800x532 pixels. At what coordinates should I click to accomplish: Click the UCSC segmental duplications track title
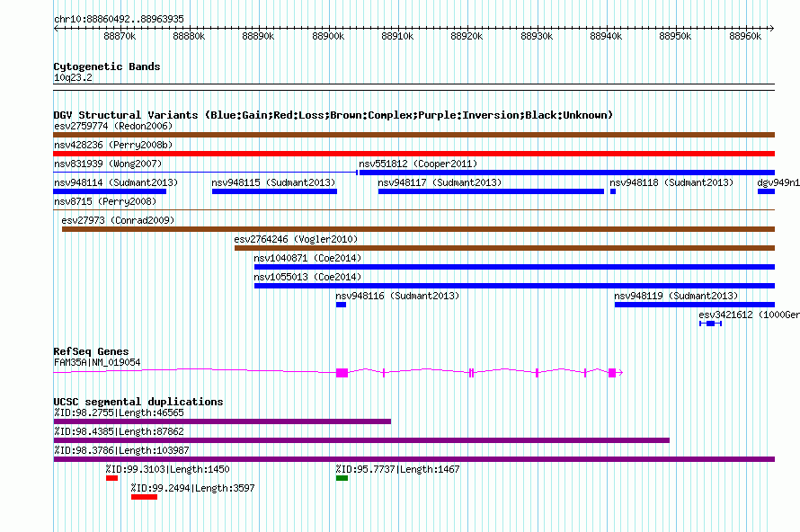pyautogui.click(x=138, y=402)
